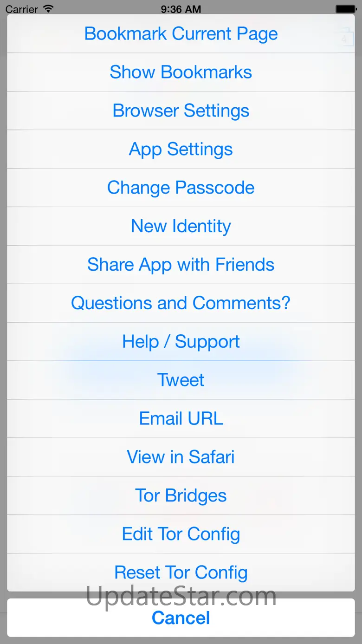Select Share App with Friends

(181, 265)
